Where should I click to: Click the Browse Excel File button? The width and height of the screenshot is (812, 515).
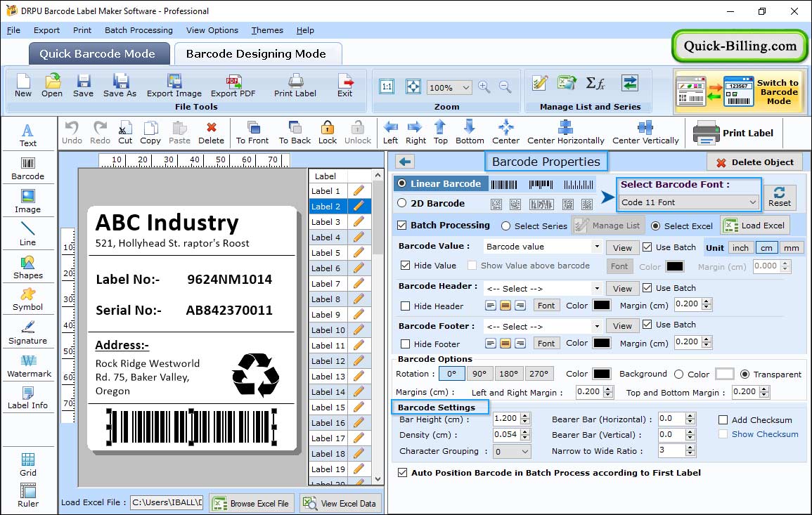point(252,503)
